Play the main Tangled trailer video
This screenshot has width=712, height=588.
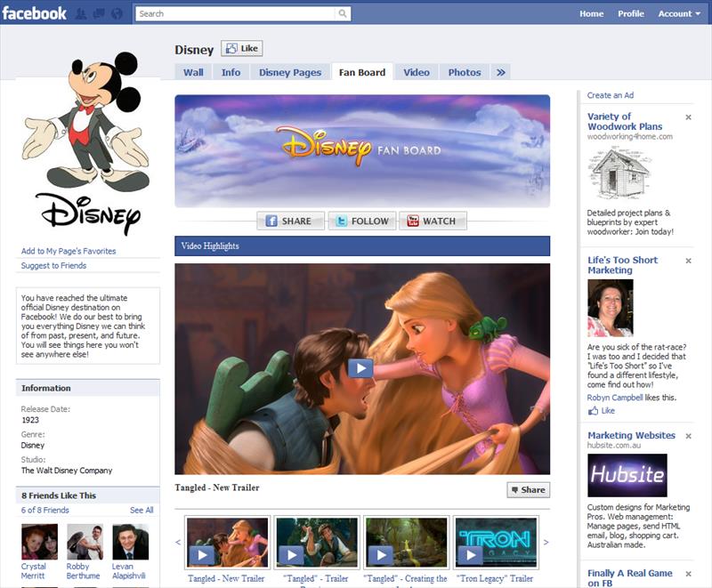click(360, 368)
